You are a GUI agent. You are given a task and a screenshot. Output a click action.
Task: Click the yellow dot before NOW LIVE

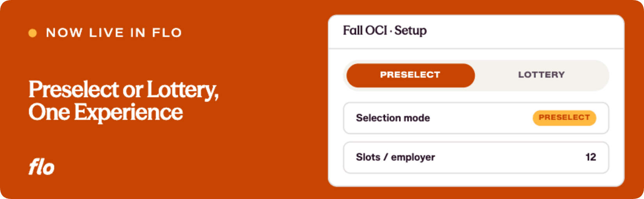pos(33,33)
